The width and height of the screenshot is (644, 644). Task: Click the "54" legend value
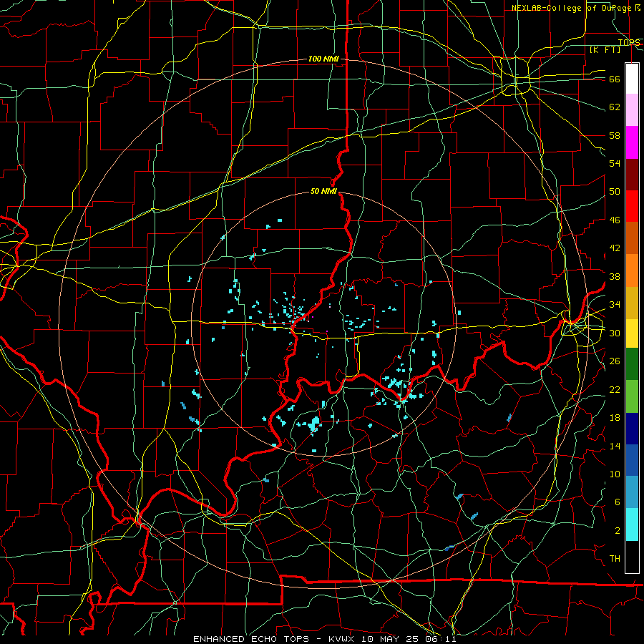[615, 163]
